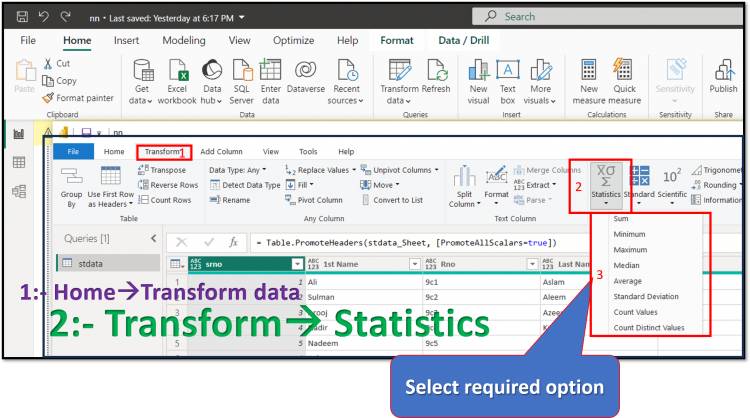Viewport: 750px width, 418px height.
Task: Click Split Column icon
Action: coord(463,176)
